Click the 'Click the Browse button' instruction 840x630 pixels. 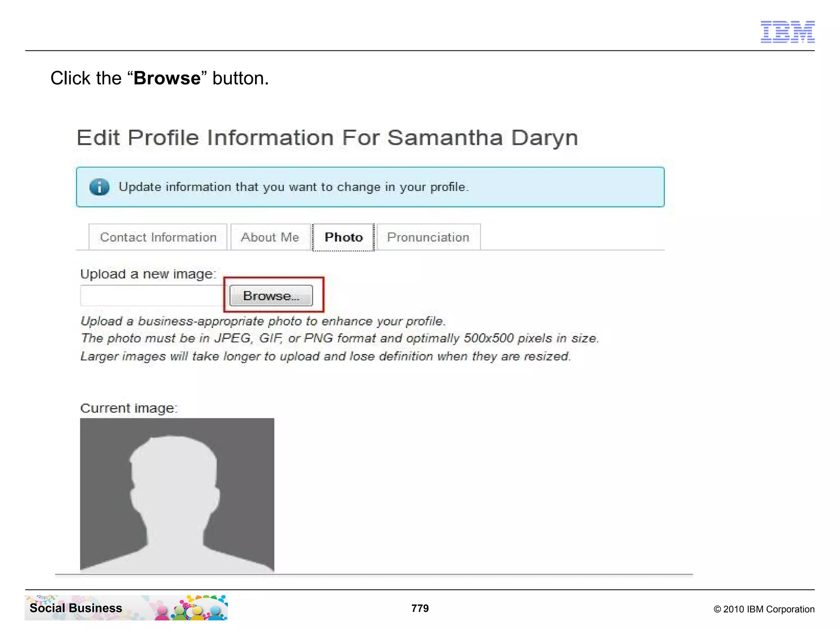[x=160, y=78]
